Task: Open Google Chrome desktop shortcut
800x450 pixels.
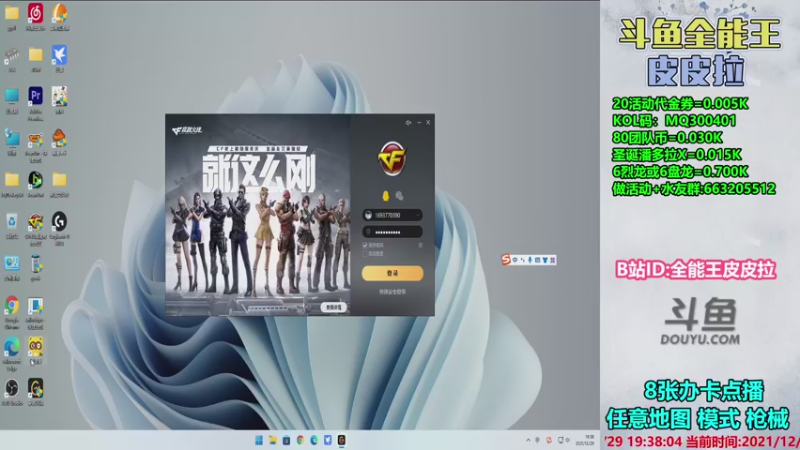Action: coord(12,305)
